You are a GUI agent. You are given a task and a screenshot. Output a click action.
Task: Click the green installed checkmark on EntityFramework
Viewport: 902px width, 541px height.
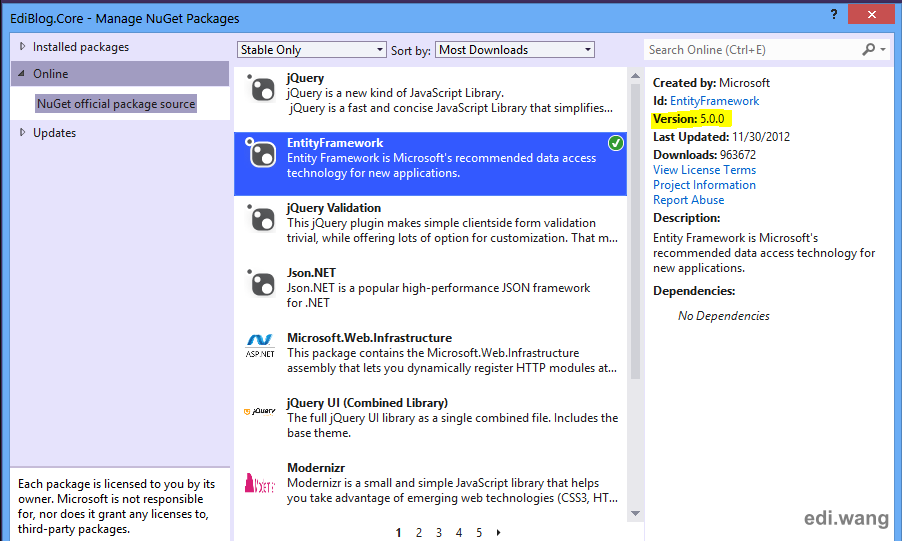click(x=616, y=143)
